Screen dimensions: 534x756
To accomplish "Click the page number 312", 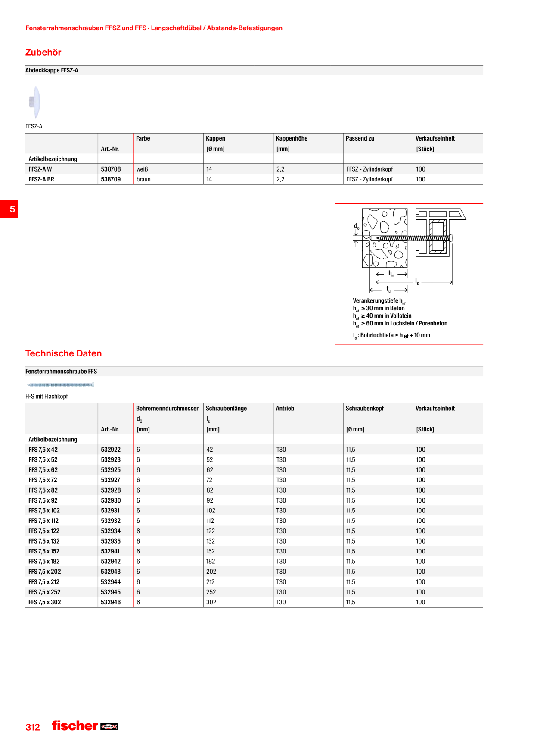I will [33, 727].
